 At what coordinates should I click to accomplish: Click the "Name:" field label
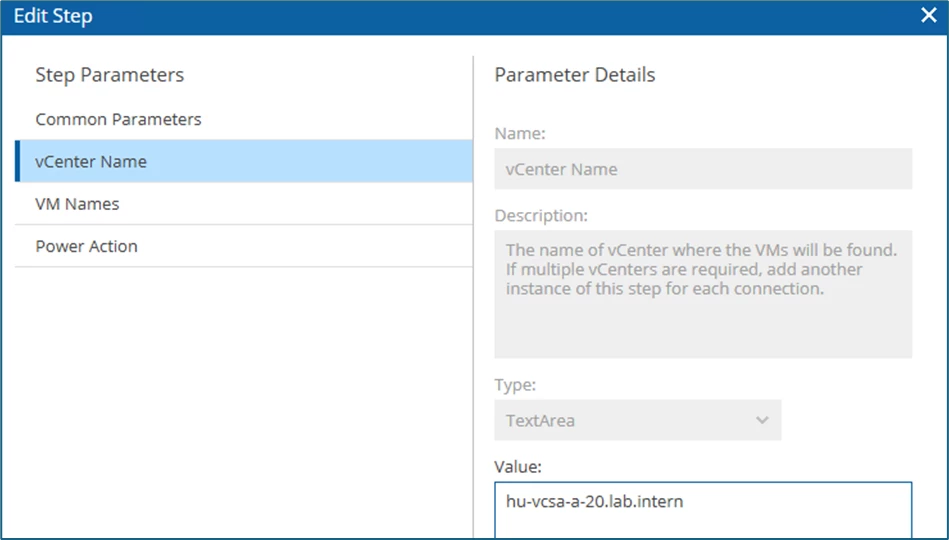520,133
